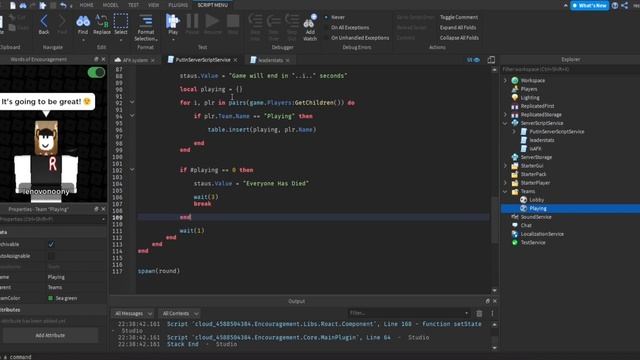Toggle the AutoAssignable checkbox
The height and width of the screenshot is (360, 640).
(51, 256)
